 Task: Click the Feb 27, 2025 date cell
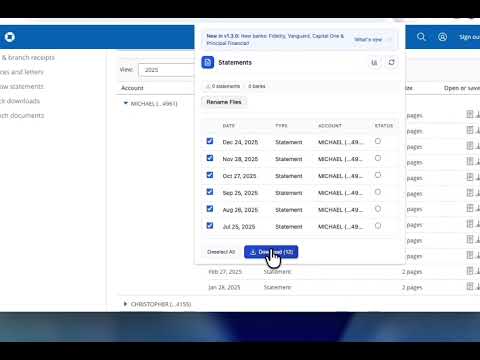click(x=225, y=272)
